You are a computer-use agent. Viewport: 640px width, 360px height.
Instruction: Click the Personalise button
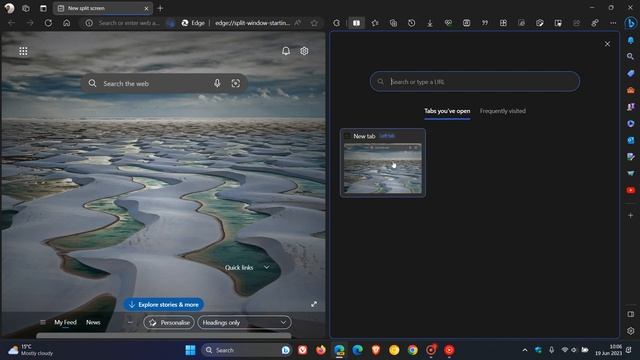(x=169, y=322)
